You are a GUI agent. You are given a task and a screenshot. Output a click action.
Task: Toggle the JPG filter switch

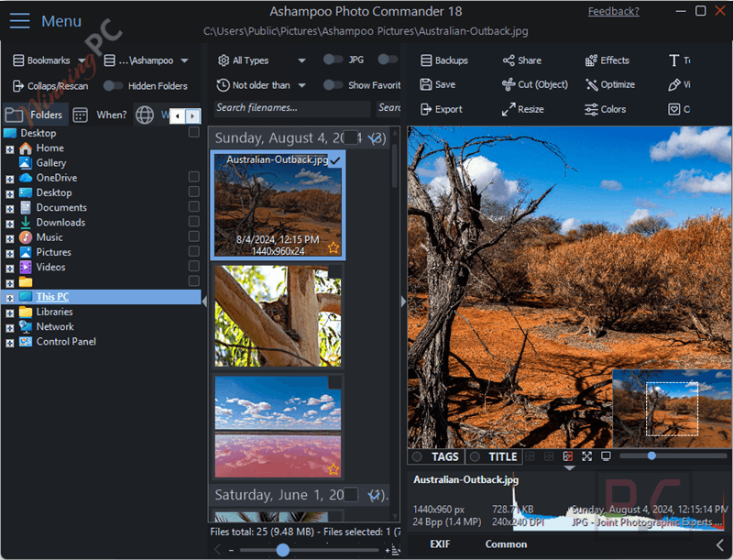coord(333,60)
